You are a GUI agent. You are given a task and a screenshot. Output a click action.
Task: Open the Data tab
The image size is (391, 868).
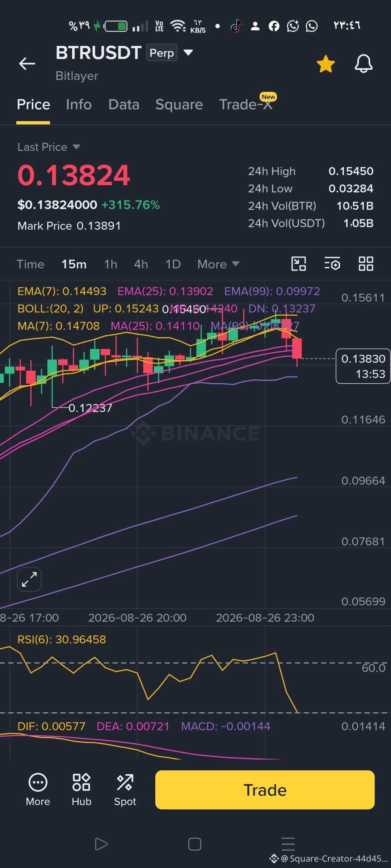click(124, 105)
